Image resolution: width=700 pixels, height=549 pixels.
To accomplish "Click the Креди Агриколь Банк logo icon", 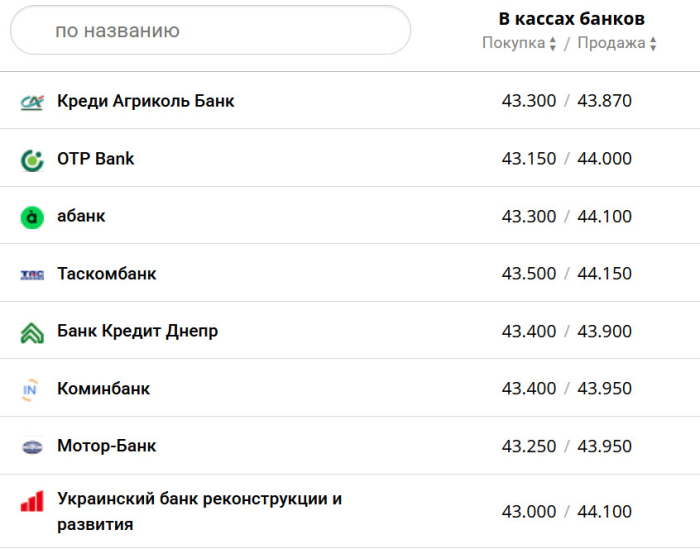I will coord(32,103).
